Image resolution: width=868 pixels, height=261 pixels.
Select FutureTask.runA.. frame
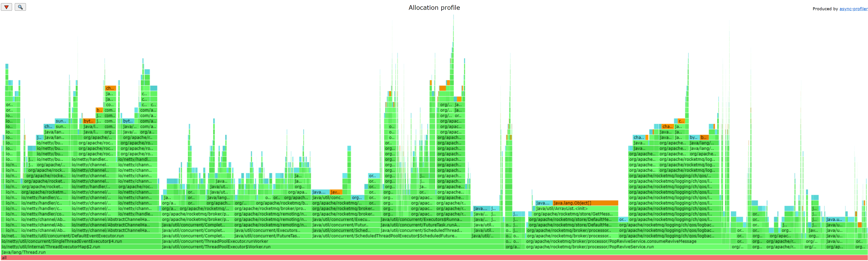(x=425, y=225)
